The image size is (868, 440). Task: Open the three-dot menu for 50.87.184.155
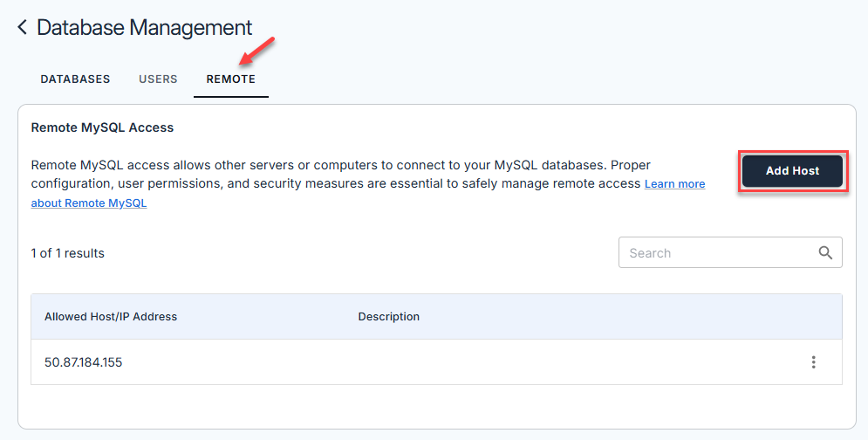click(x=813, y=362)
